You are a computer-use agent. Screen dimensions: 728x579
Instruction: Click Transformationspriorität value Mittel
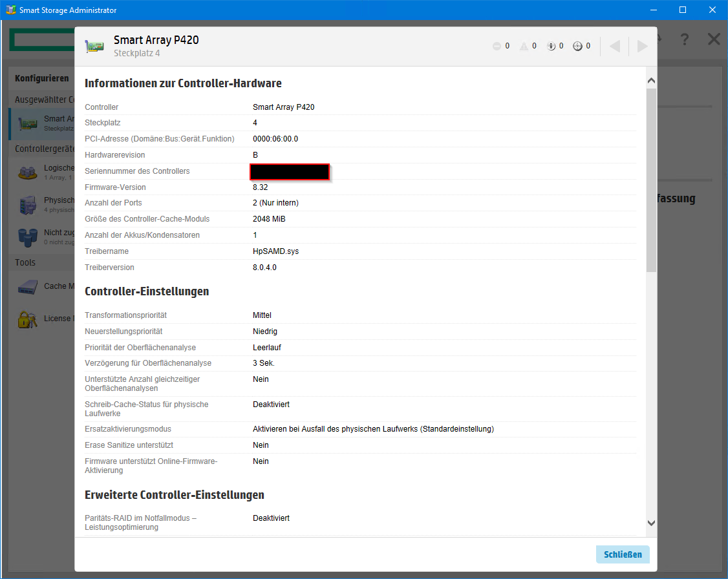click(262, 315)
